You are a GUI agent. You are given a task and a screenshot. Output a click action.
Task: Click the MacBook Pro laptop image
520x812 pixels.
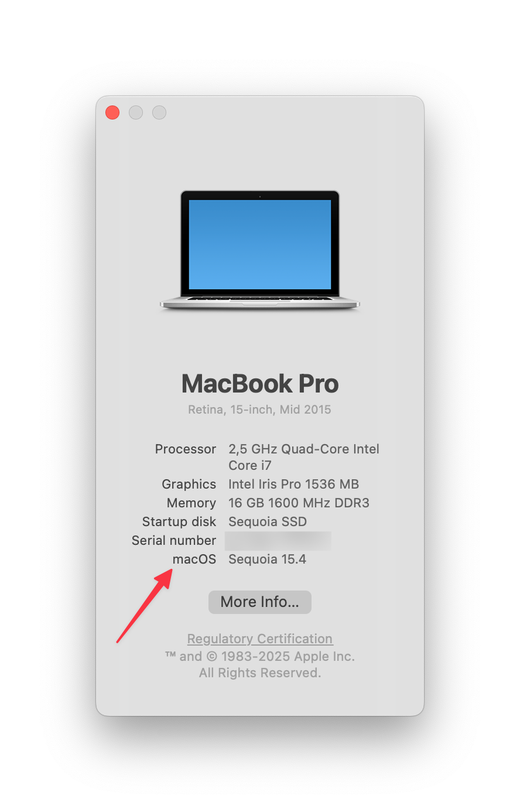tap(260, 250)
